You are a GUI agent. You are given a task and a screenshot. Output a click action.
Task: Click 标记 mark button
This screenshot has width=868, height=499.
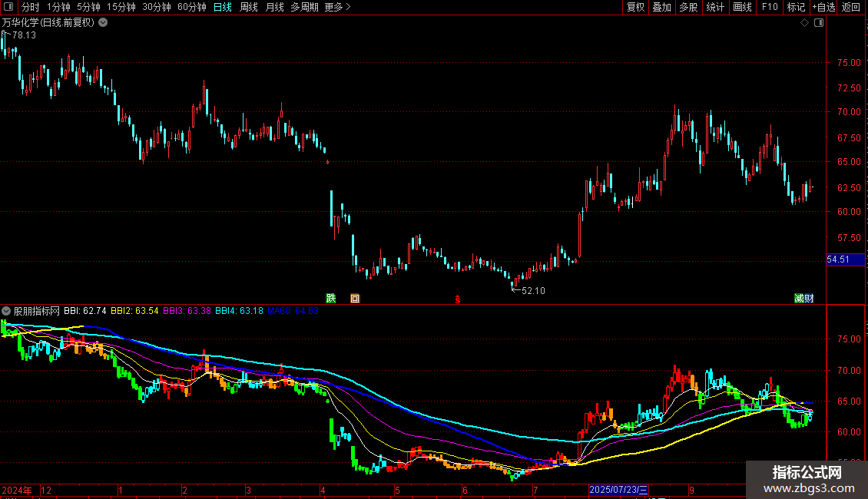point(796,7)
